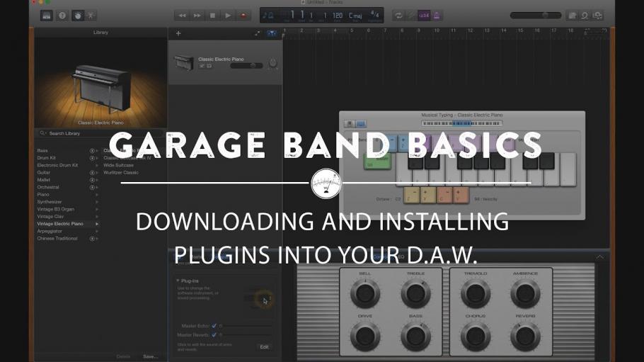Add a new track with the plus button
The image size is (644, 362).
[x=178, y=33]
